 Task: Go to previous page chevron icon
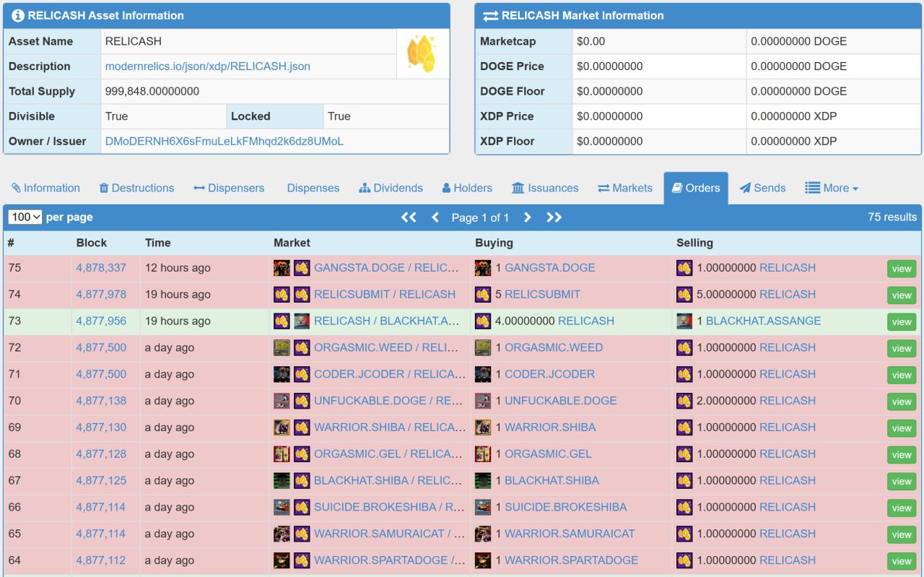(x=435, y=217)
